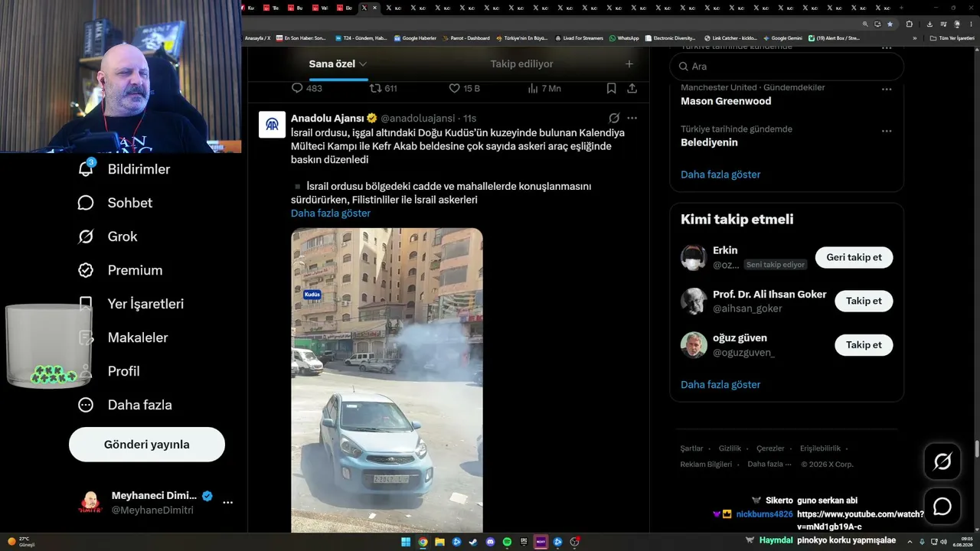Open the Google Gemini bookmark
Screen dimensions: 980x551
782,37
